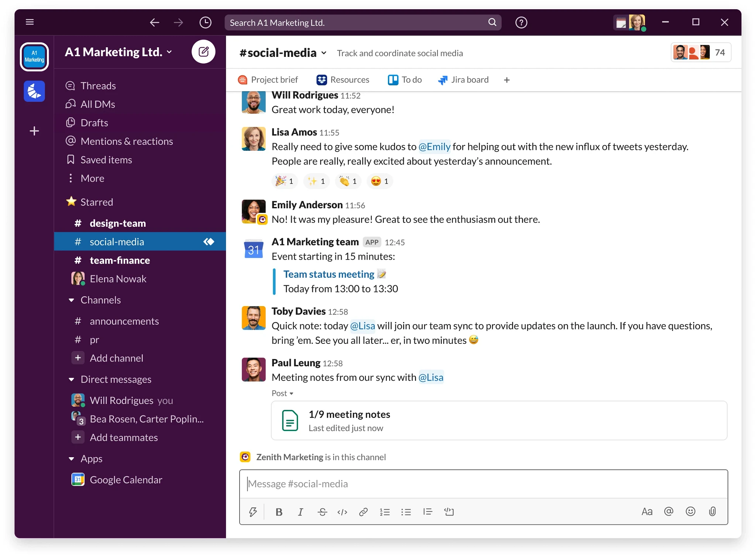Toggle the 😍 reaction on Lisa's message
The height and width of the screenshot is (558, 756).
tap(379, 181)
